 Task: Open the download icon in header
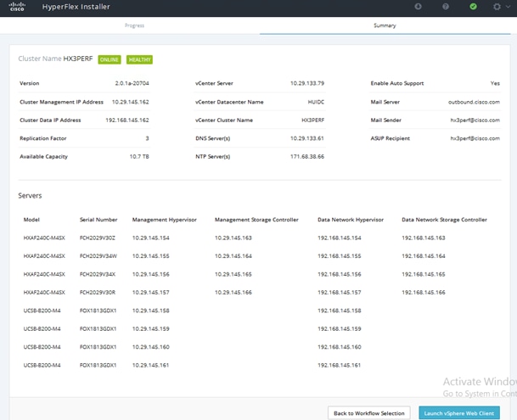pos(418,6)
